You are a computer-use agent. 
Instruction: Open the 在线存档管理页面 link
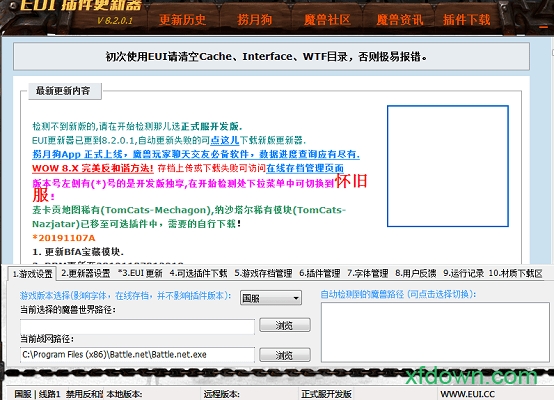pyautogui.click(x=305, y=168)
